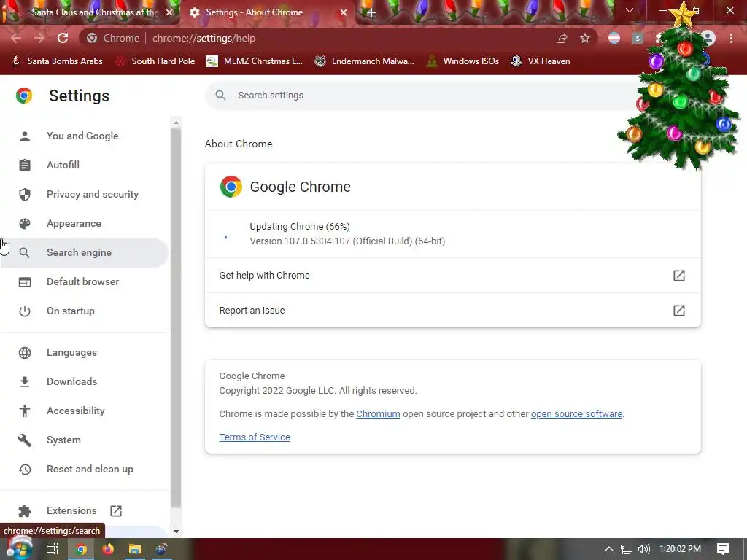Click the Chromium link
747x560 pixels.
pos(379,414)
